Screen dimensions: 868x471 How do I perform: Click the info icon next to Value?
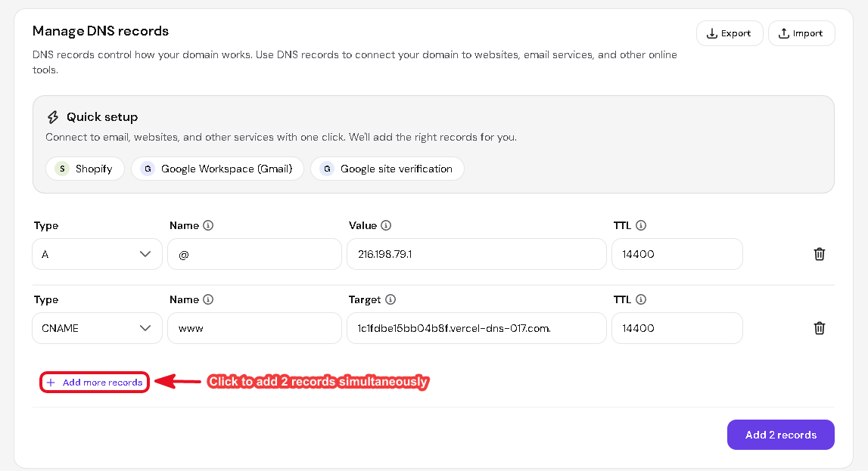(x=386, y=225)
